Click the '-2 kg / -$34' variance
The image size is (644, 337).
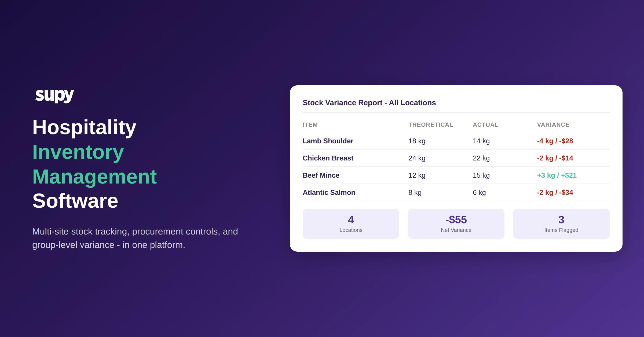coord(555,192)
